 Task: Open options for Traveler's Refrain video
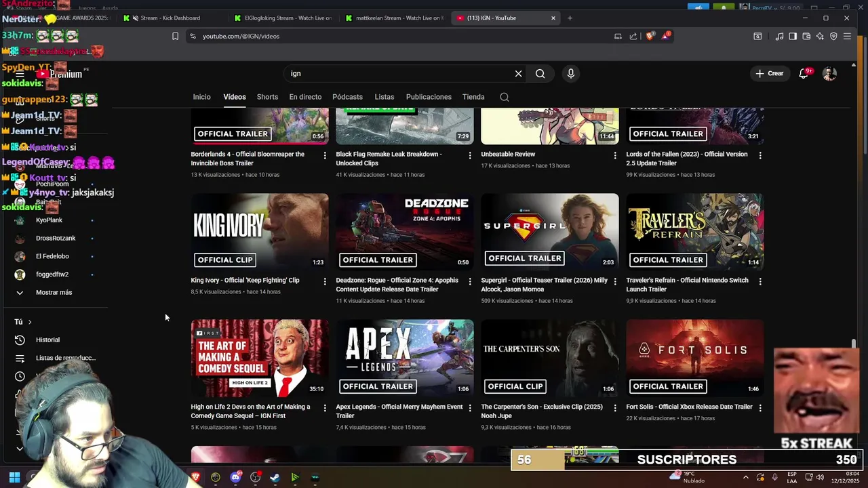click(x=759, y=281)
